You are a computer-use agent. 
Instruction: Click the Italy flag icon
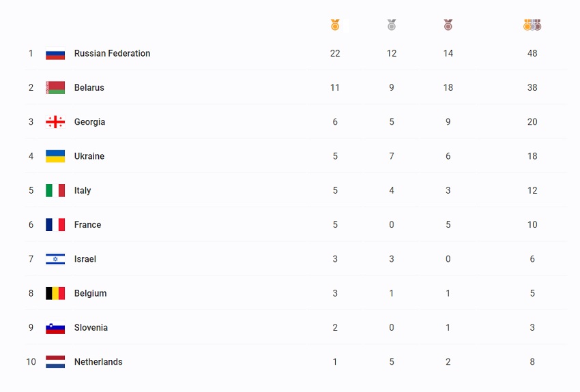(x=55, y=190)
